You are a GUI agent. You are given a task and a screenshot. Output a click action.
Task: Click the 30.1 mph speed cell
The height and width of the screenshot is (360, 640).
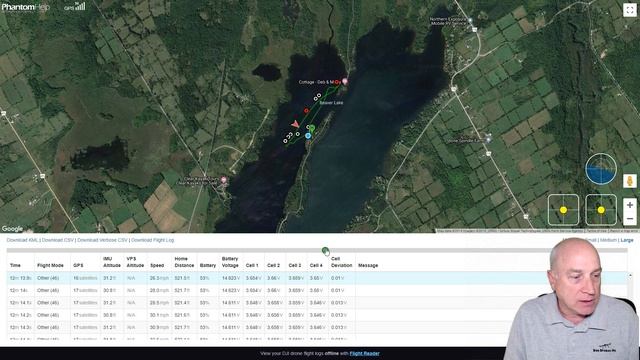(x=159, y=315)
